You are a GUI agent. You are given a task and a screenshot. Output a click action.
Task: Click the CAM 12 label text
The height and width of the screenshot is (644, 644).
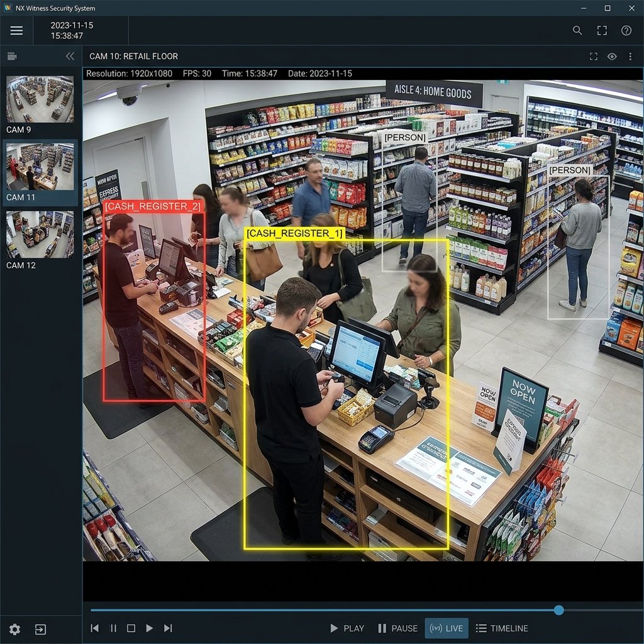[x=21, y=265]
